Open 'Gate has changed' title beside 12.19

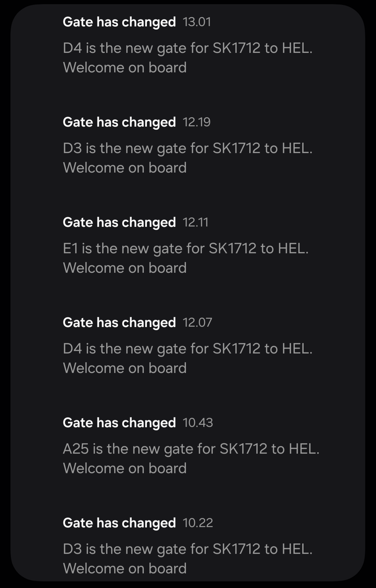pyautogui.click(x=119, y=122)
